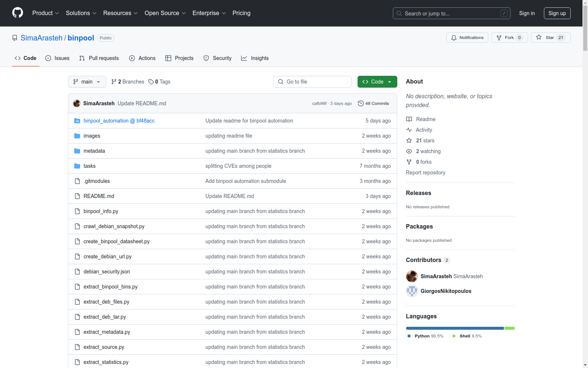Click the Shell segment of language bar
Viewport: 588px width, 368px height.
(510, 328)
